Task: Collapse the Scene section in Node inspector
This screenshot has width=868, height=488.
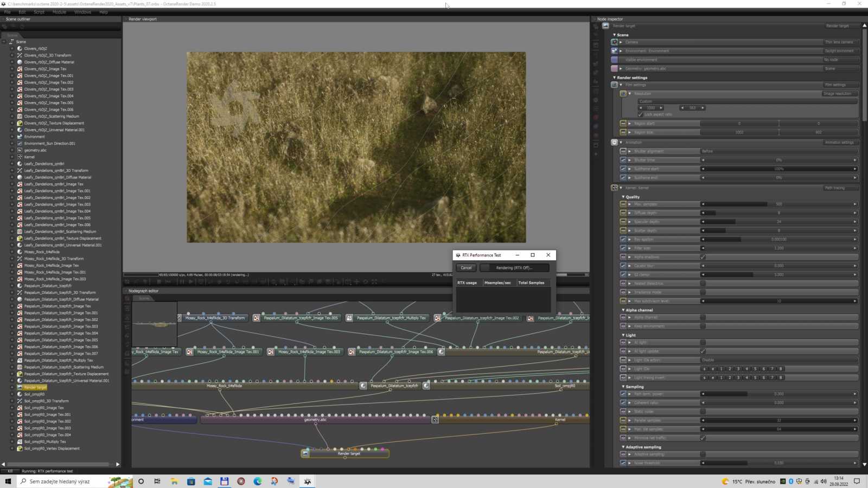Action: [614, 35]
